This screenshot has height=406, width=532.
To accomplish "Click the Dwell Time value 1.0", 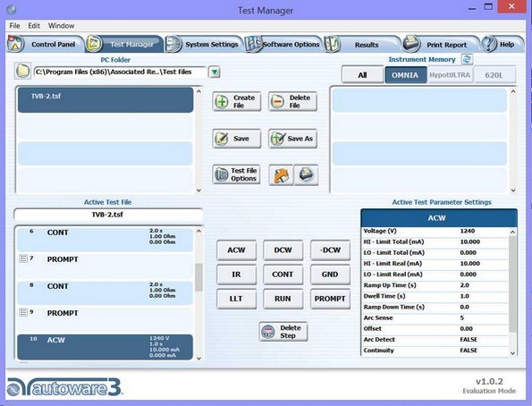I will pyautogui.click(x=464, y=296).
